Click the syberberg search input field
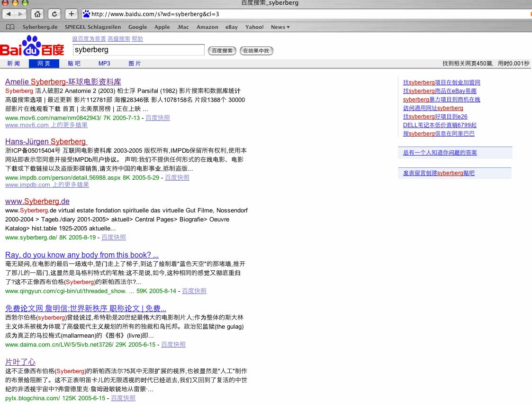The image size is (532, 405). [138, 50]
